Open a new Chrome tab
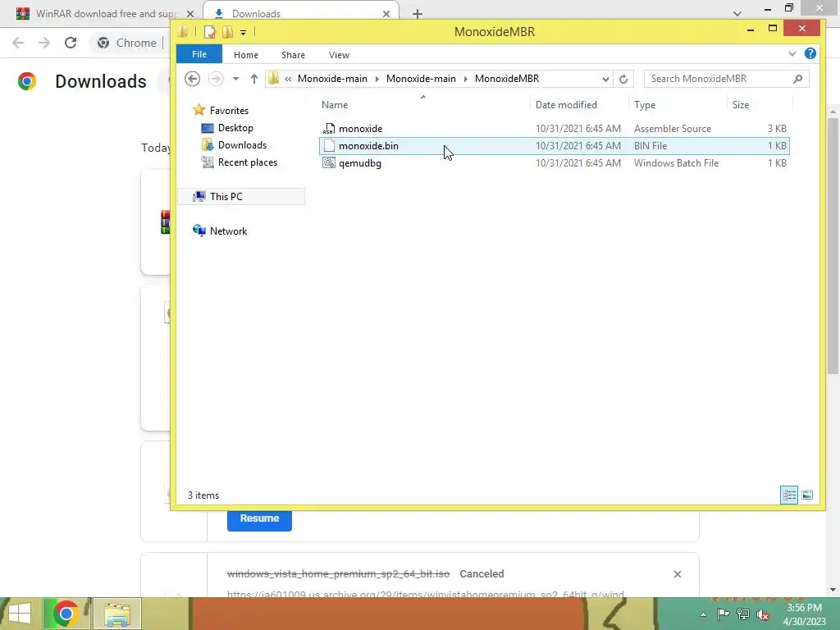The image size is (840, 630). click(x=418, y=14)
